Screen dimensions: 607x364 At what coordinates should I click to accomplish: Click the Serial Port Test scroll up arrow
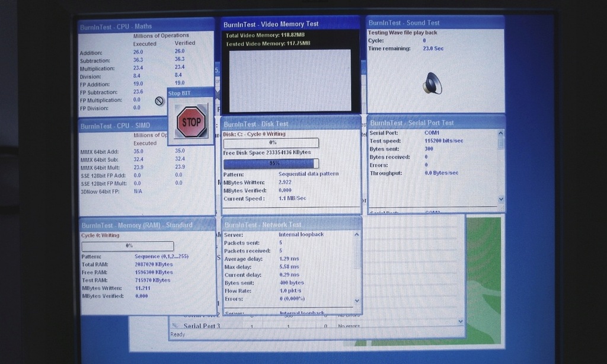pos(500,133)
